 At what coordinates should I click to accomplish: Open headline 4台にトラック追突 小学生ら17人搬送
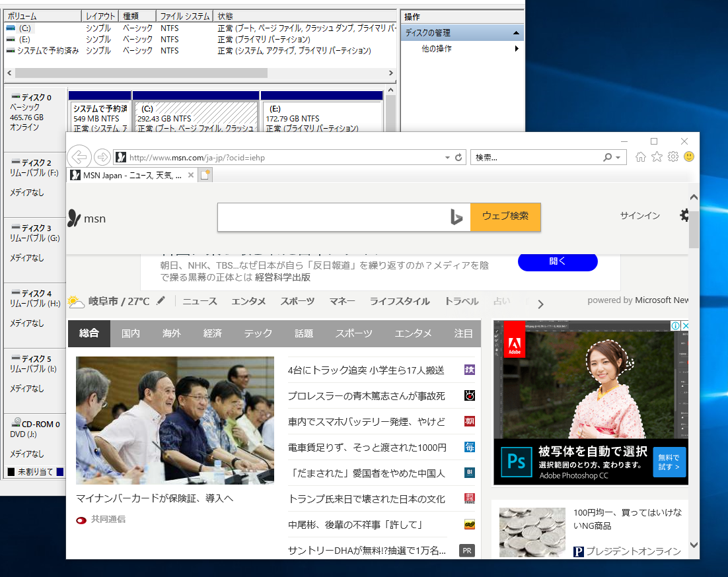tap(366, 370)
